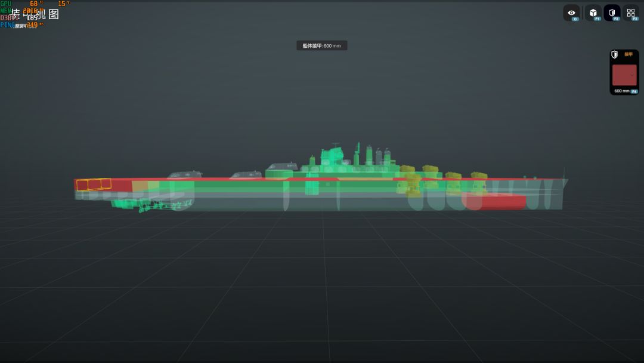Click the bow tip of the ship
This screenshot has width=644, height=363.
point(565,181)
